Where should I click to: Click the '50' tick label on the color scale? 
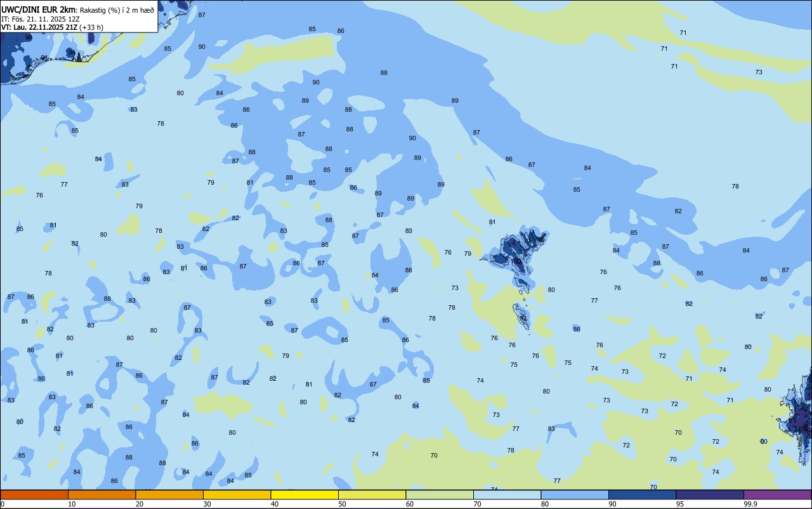click(342, 504)
